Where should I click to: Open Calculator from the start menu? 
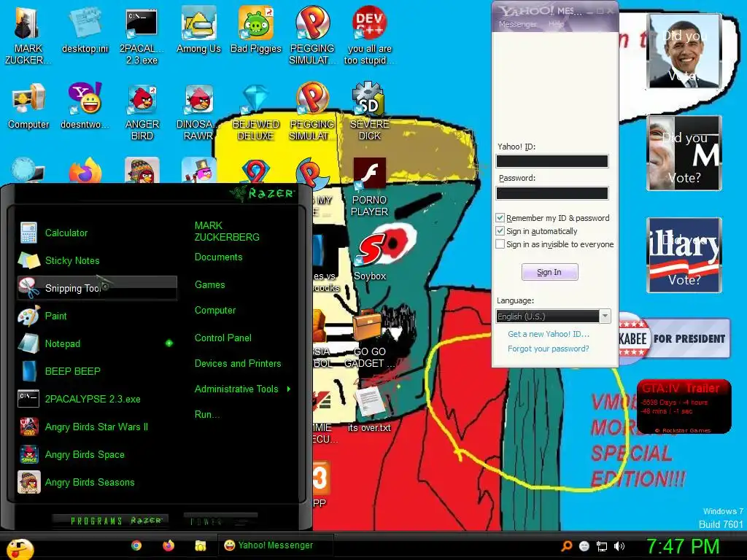pyautogui.click(x=97, y=233)
